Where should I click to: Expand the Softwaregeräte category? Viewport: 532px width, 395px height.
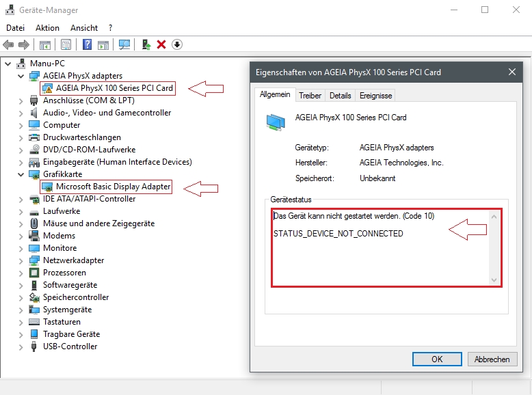click(x=21, y=286)
